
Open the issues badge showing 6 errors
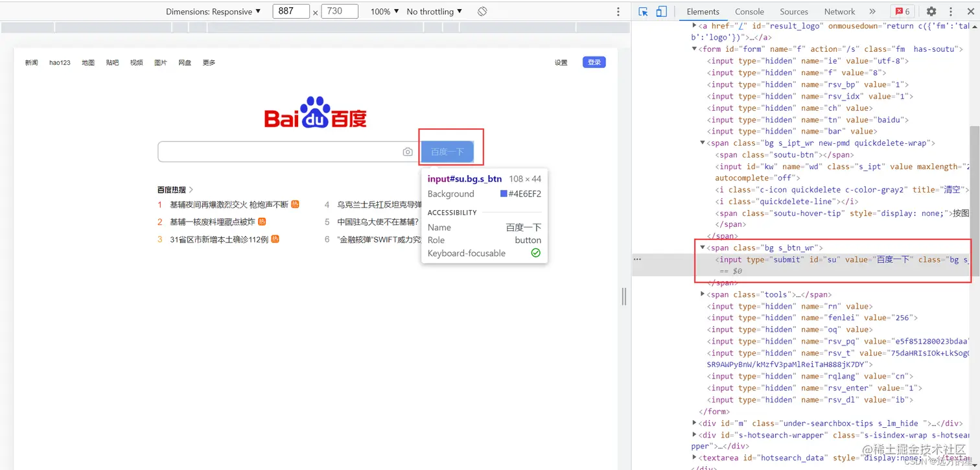click(x=904, y=11)
